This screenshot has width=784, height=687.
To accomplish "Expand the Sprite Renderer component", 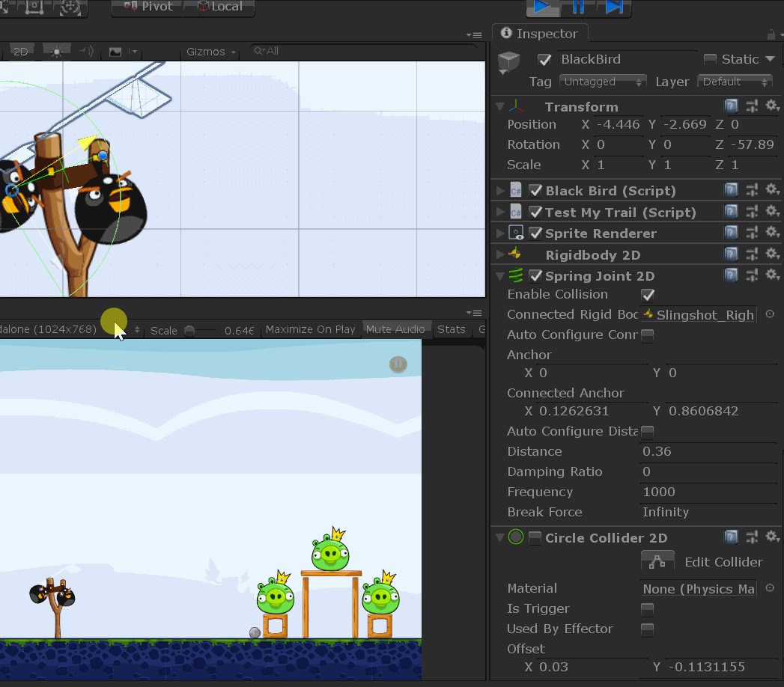I will click(499, 233).
